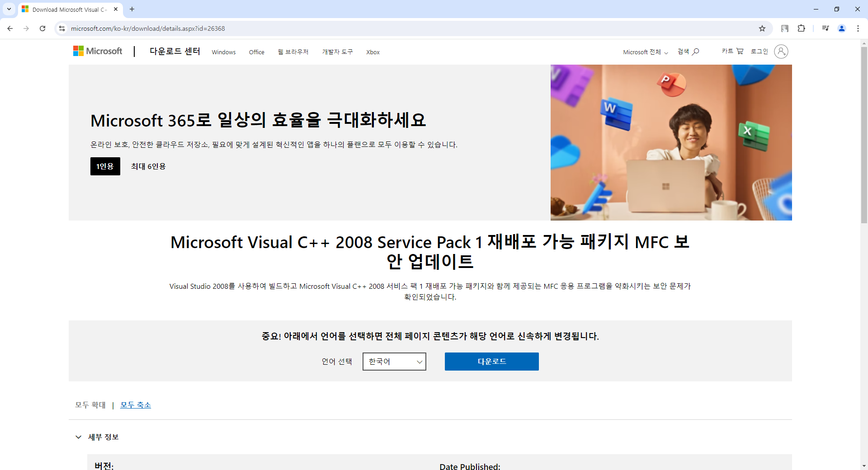Click the scrollbar down arrow
Screen dimensions: 868x470
click(x=864, y=466)
